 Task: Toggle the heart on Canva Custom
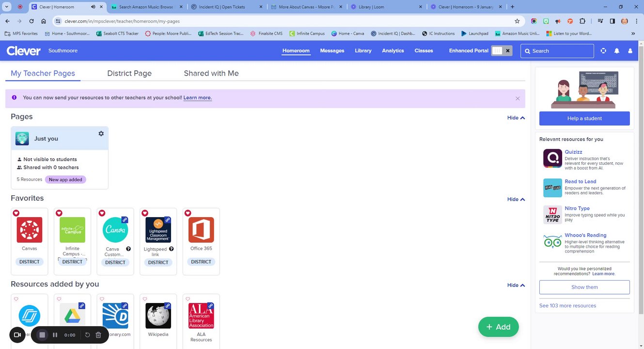(x=102, y=213)
